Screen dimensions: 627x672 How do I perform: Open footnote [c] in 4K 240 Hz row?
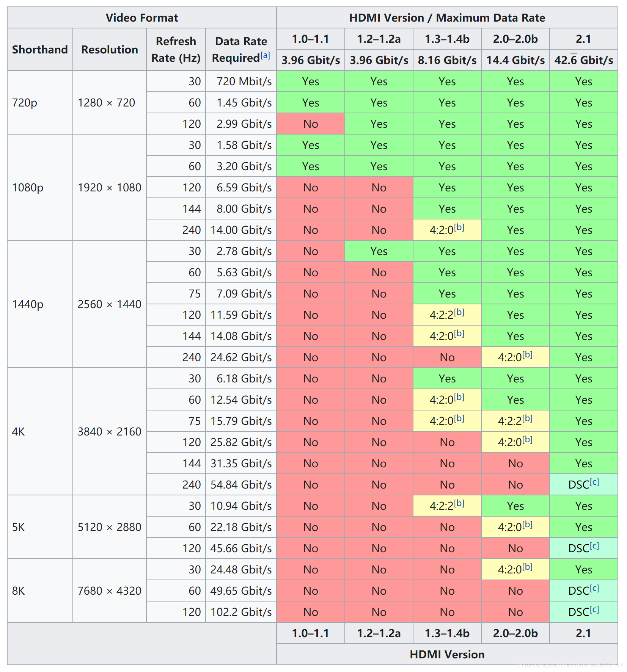(594, 482)
